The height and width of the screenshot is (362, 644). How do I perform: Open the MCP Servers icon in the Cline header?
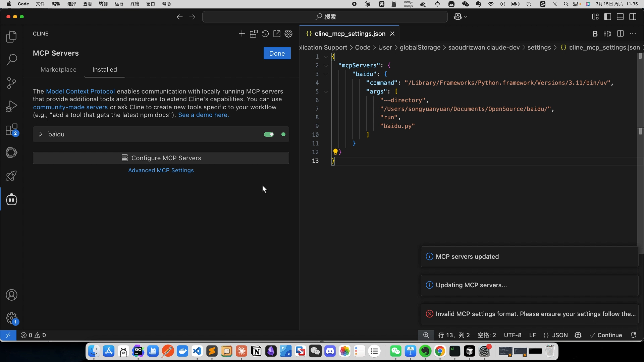coord(254,34)
